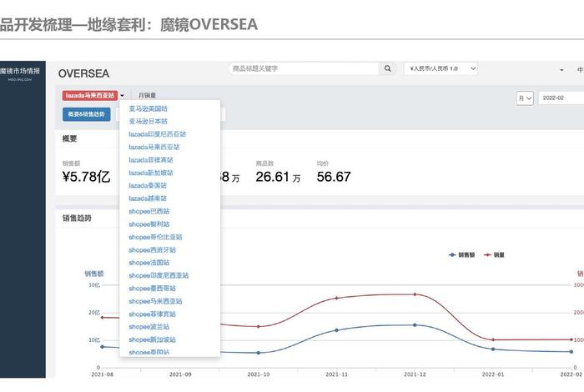The height and width of the screenshot is (392, 584).
Task: Choose shopee波兰站 in the site menu
Action: [149, 327]
